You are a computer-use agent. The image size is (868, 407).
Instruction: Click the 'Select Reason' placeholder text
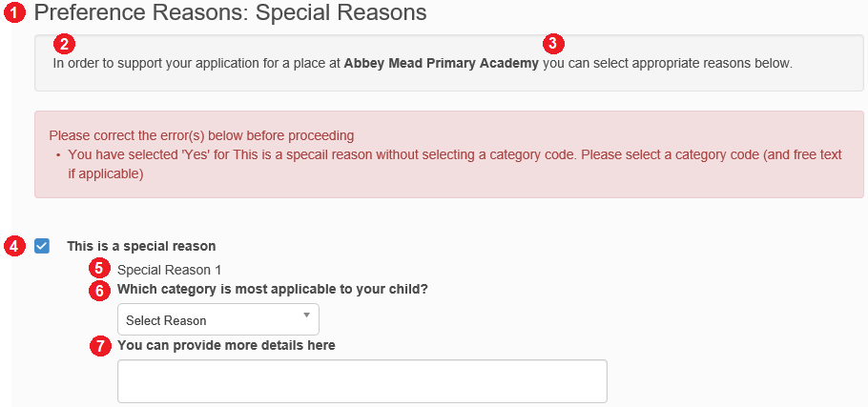[x=166, y=320]
